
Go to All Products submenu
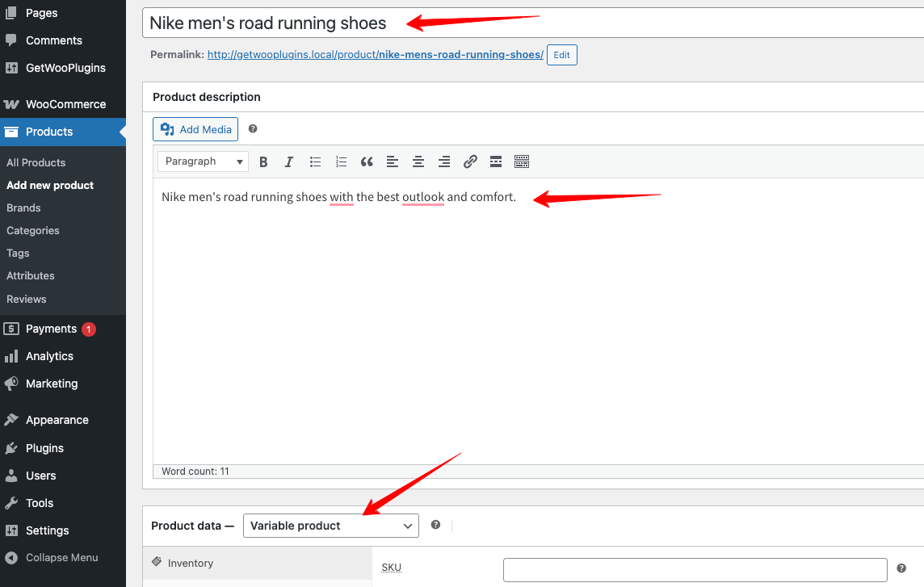click(36, 162)
